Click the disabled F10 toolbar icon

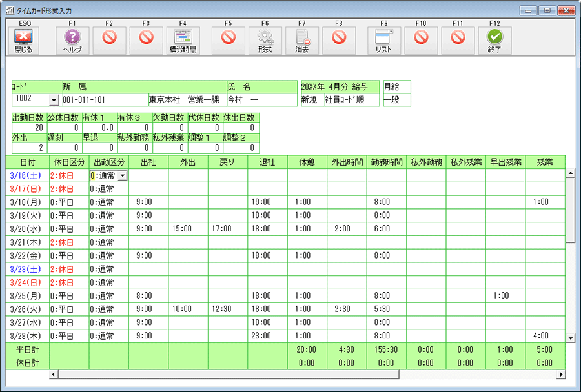pyautogui.click(x=421, y=41)
